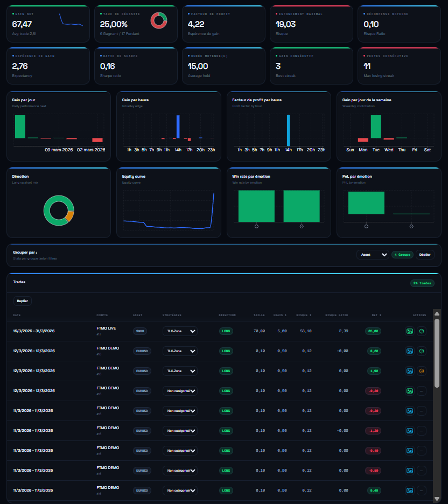
Task: Click the scrollbar down arrow in Trades
Action: pos(437,499)
